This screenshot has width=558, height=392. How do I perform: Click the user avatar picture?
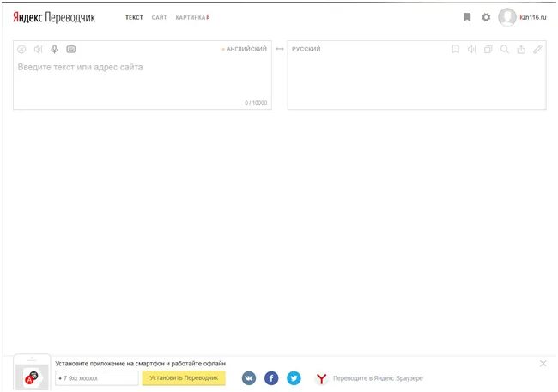[507, 17]
